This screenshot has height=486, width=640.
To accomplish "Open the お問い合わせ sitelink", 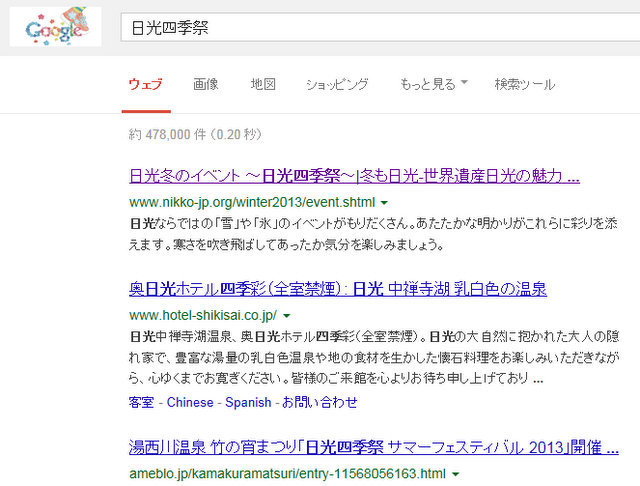I will (x=319, y=402).
